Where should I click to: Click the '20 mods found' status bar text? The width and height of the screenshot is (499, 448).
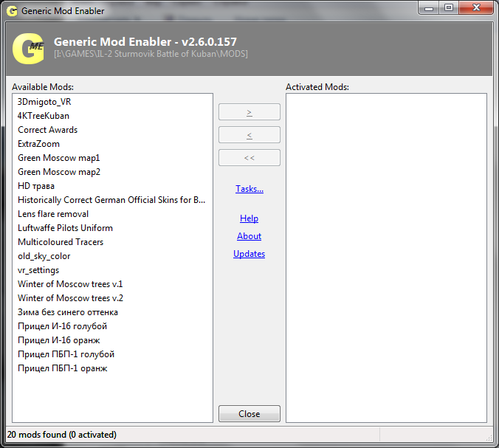[x=62, y=435]
